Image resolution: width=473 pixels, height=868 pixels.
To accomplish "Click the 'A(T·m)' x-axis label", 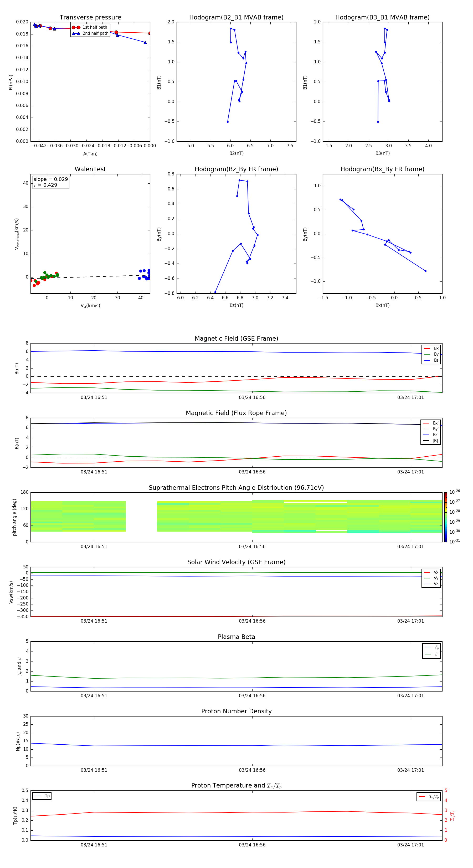I will [90, 154].
